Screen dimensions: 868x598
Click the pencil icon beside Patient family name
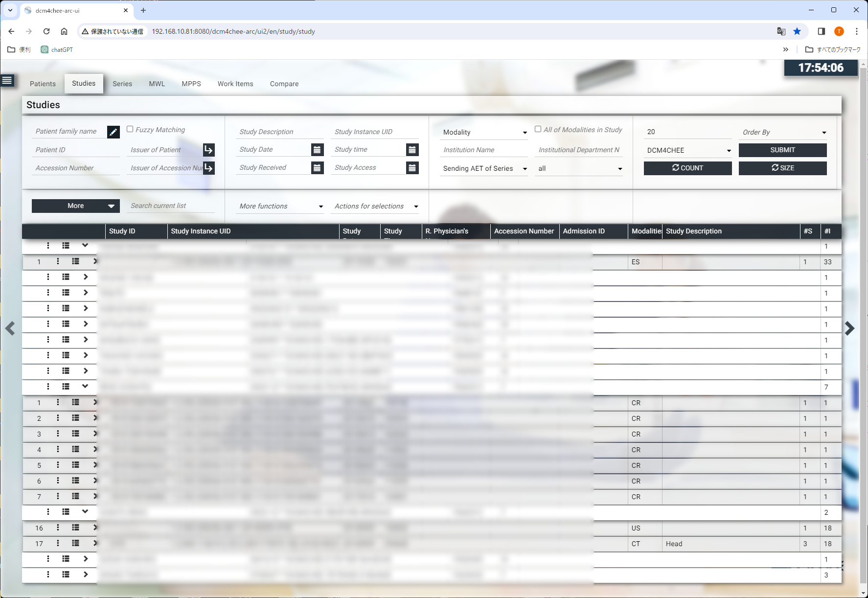(x=113, y=132)
